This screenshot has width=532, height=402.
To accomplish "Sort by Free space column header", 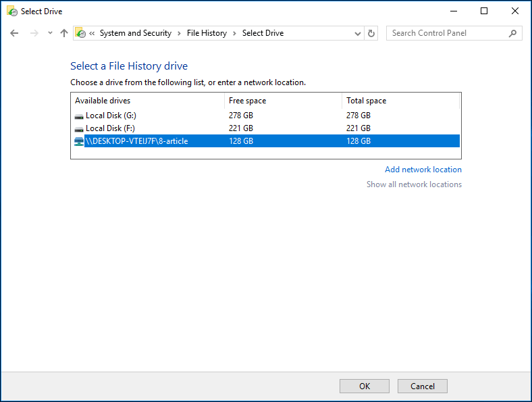I will [283, 101].
